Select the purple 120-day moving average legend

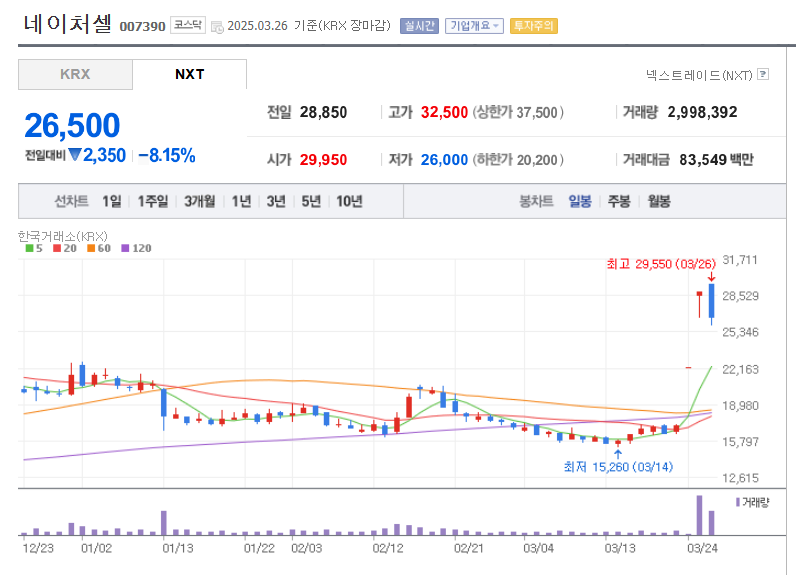click(x=136, y=248)
